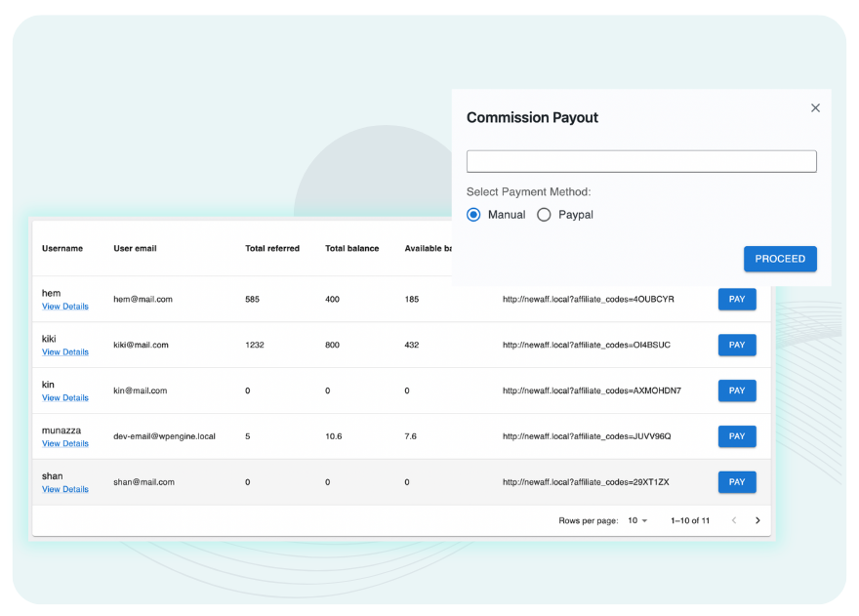Go to next page of table
The image size is (859, 616).
[757, 520]
